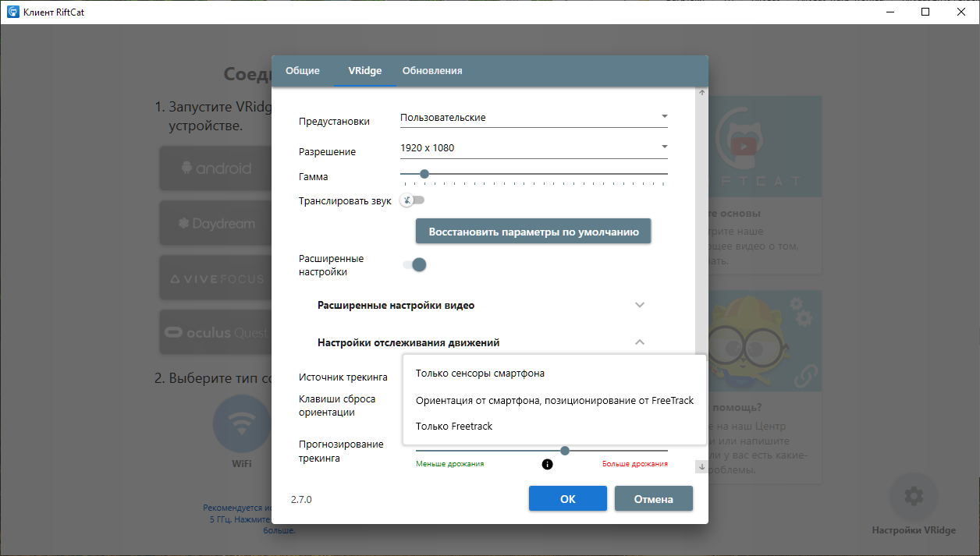Click the version number 2.7.0

[x=301, y=499]
